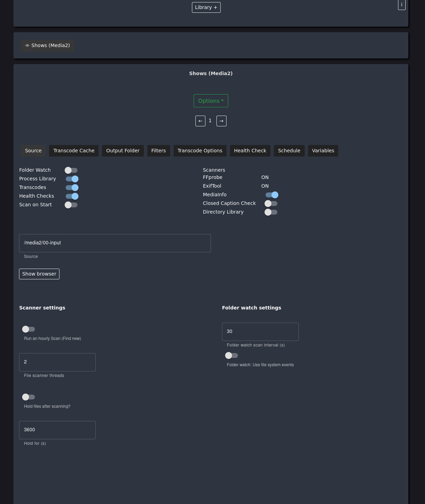Open the Options dropdown
Image resolution: width=425 pixels, height=504 pixels.
click(211, 101)
